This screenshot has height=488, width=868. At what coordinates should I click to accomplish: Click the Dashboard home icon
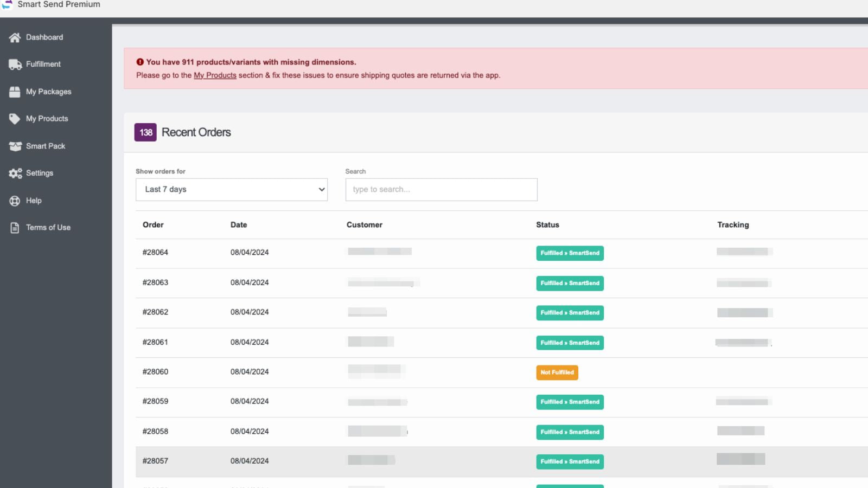pos(15,37)
